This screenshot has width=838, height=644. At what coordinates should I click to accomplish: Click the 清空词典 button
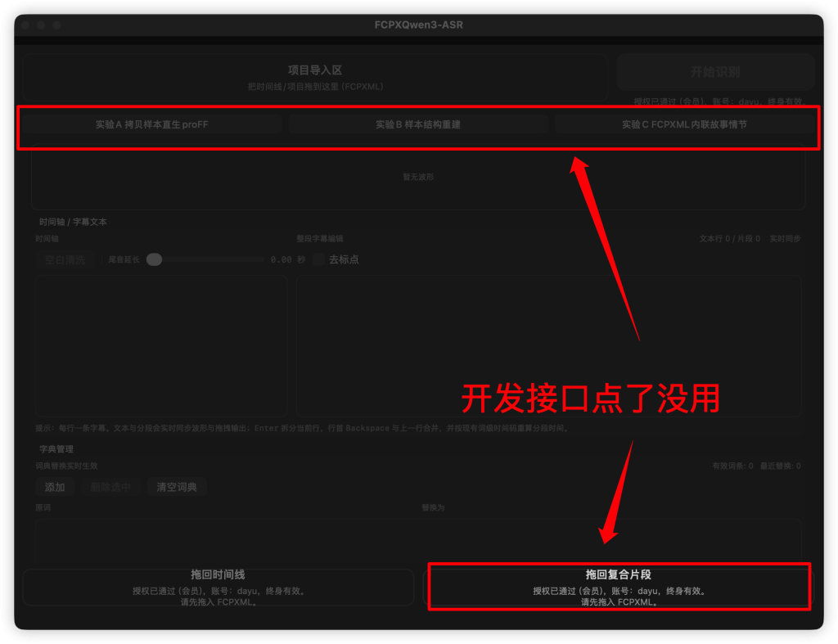tap(177, 487)
